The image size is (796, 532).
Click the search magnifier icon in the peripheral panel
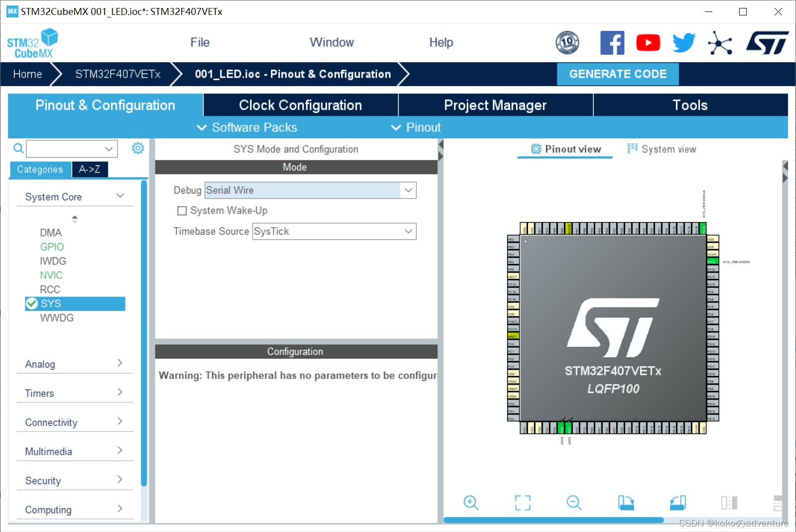[x=18, y=148]
